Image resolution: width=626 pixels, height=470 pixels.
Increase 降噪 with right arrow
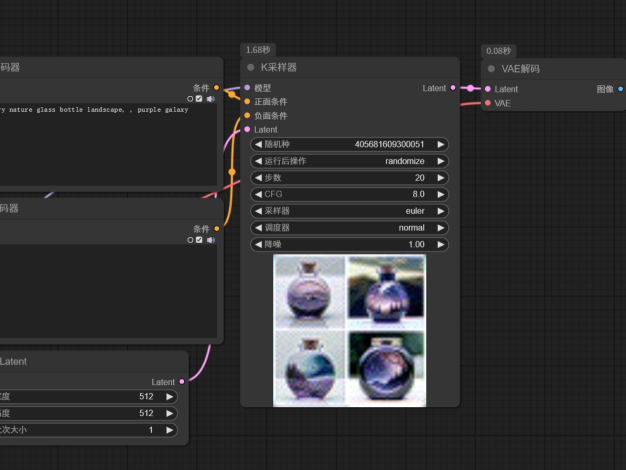click(441, 244)
